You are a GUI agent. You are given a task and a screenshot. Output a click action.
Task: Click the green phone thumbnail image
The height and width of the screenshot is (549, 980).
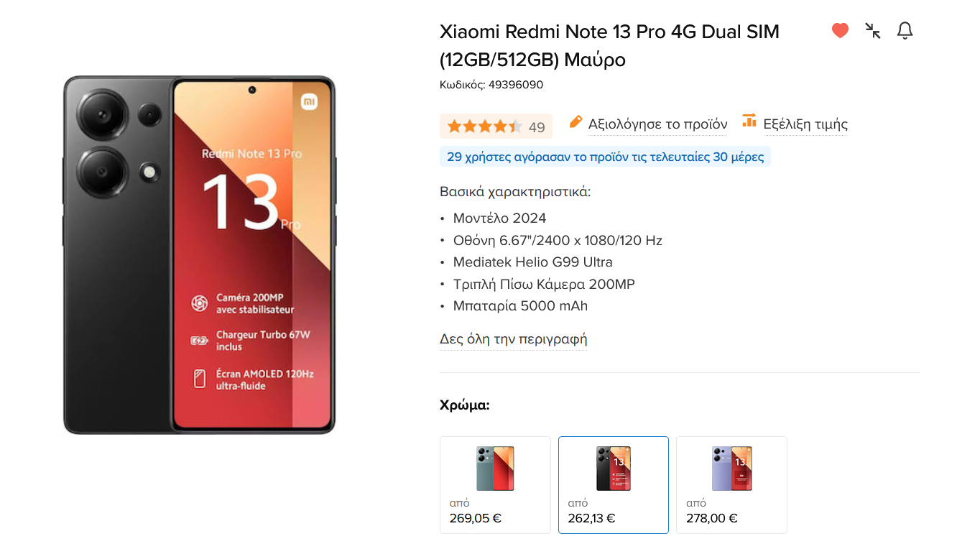[495, 469]
